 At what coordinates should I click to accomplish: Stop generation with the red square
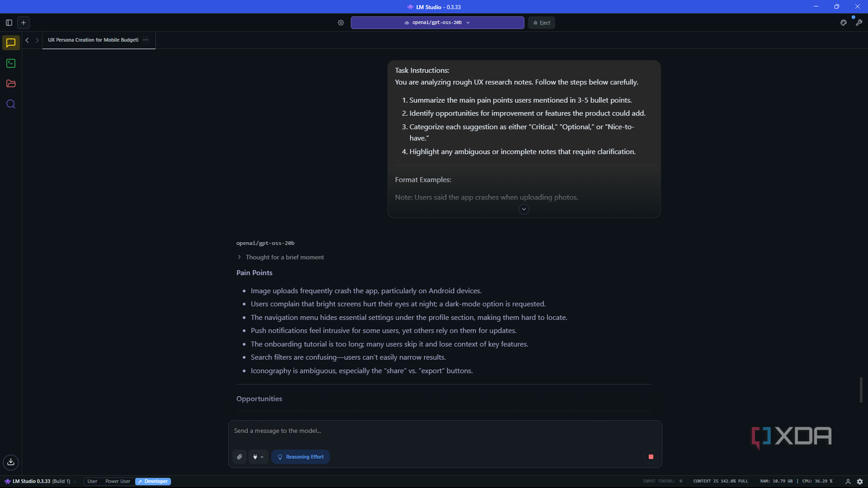tap(651, 457)
